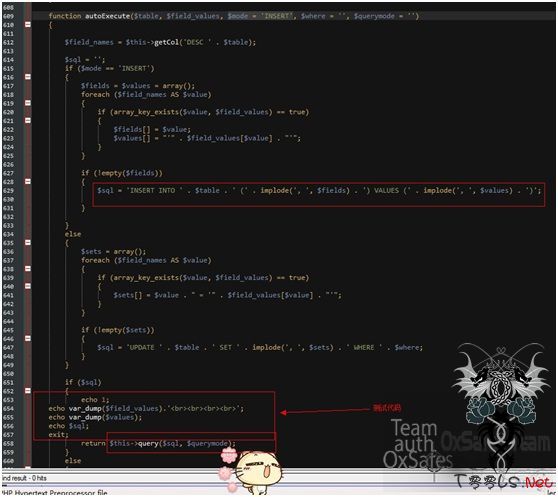Select line number 629 in the margin
The height and width of the screenshot is (497, 558).
click(x=8, y=191)
